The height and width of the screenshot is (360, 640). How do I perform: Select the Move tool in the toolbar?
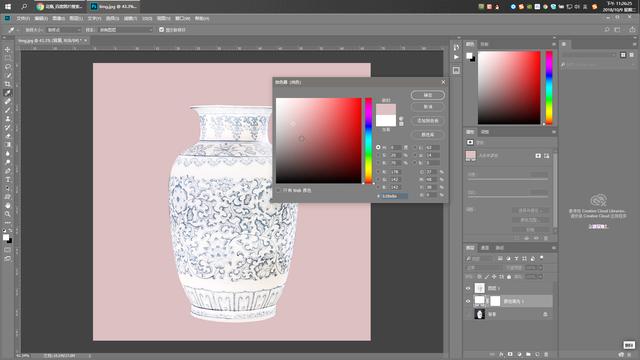click(7, 49)
